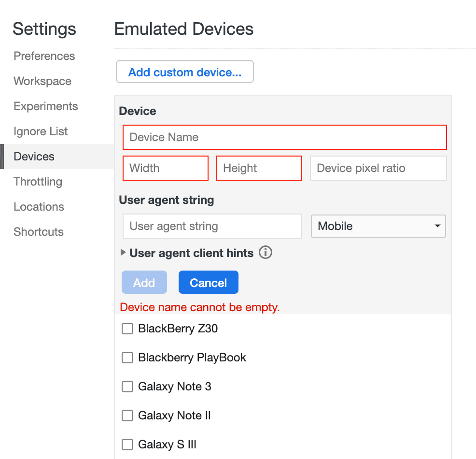The height and width of the screenshot is (459, 476).
Task: Switch to the Workspace settings section
Action: (42, 81)
